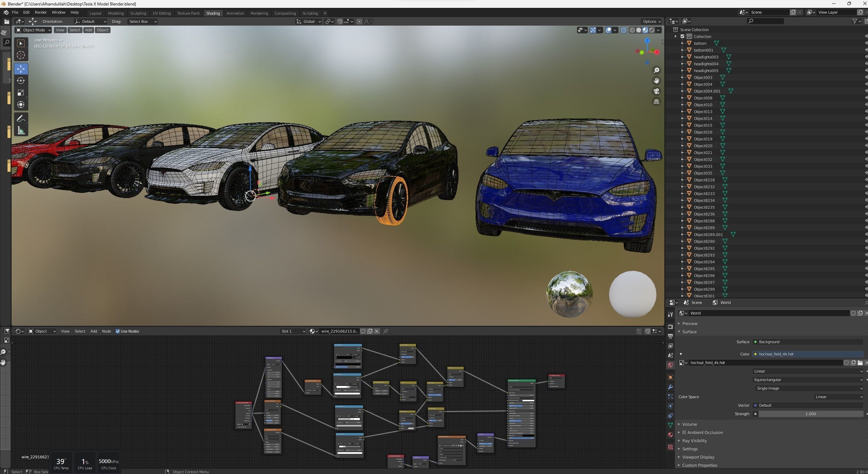Open the Physics properties tab

[670, 406]
